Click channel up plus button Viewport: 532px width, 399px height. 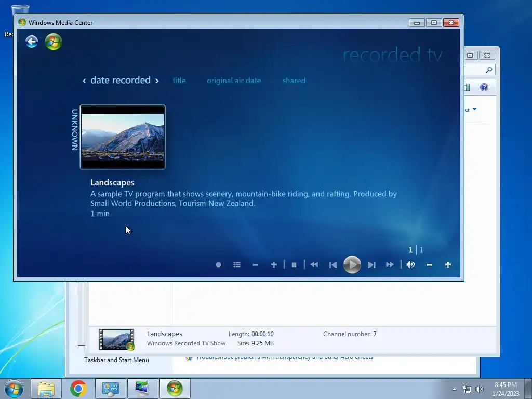[274, 264]
